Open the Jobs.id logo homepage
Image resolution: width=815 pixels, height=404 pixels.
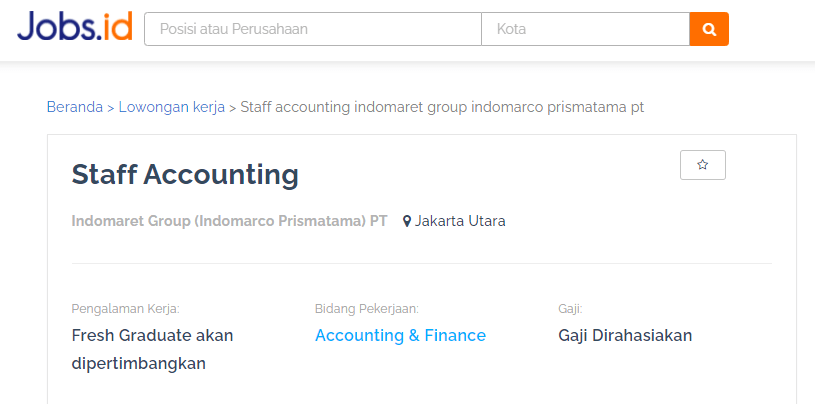[x=74, y=27]
